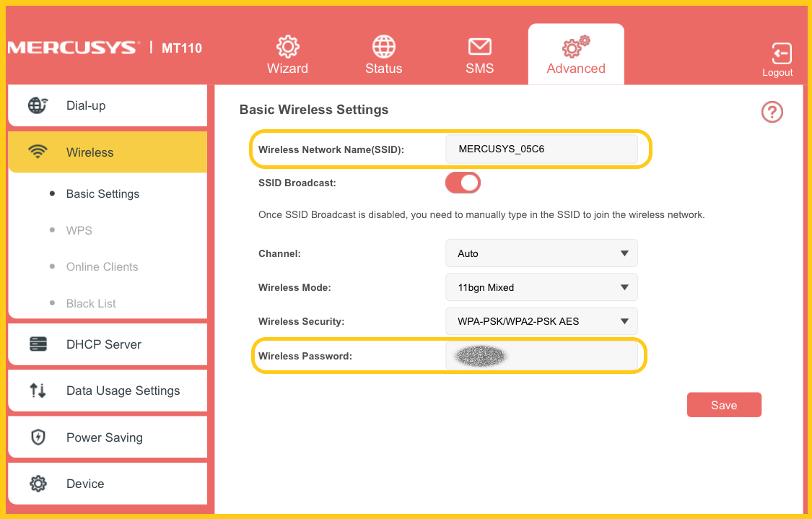Click the Dial-up globe icon
812x519 pixels.
tap(38, 105)
